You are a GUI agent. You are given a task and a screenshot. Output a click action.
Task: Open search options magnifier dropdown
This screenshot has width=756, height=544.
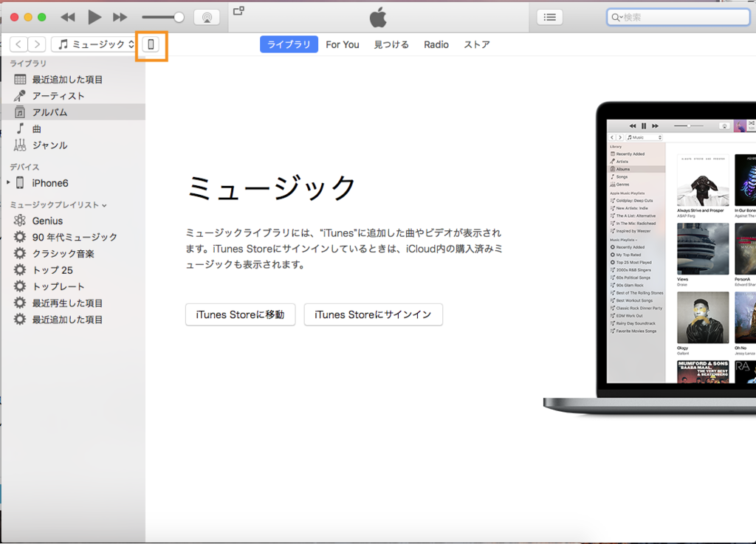click(616, 18)
